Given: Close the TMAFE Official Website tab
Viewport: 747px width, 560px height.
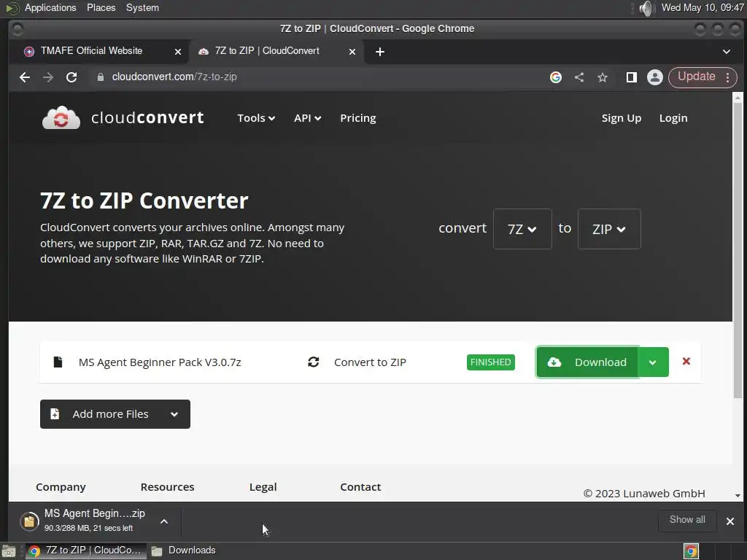Looking at the screenshot, I should click(x=178, y=52).
